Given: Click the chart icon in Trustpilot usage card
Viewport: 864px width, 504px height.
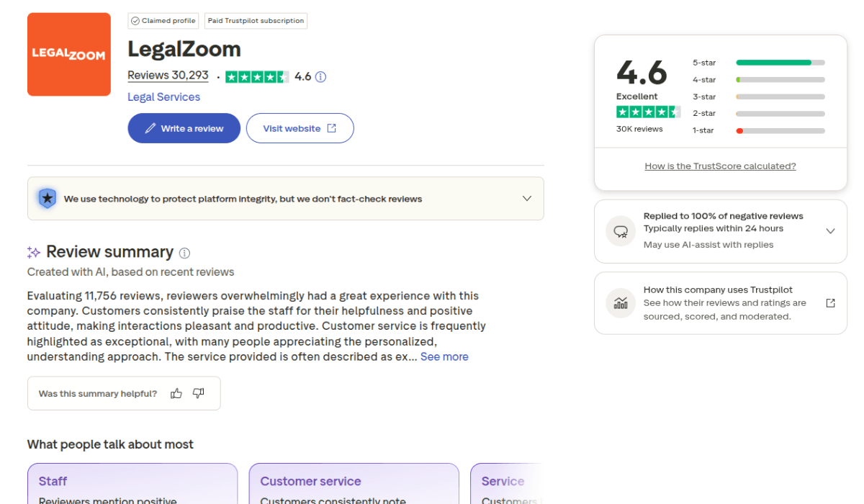Looking at the screenshot, I should (621, 303).
